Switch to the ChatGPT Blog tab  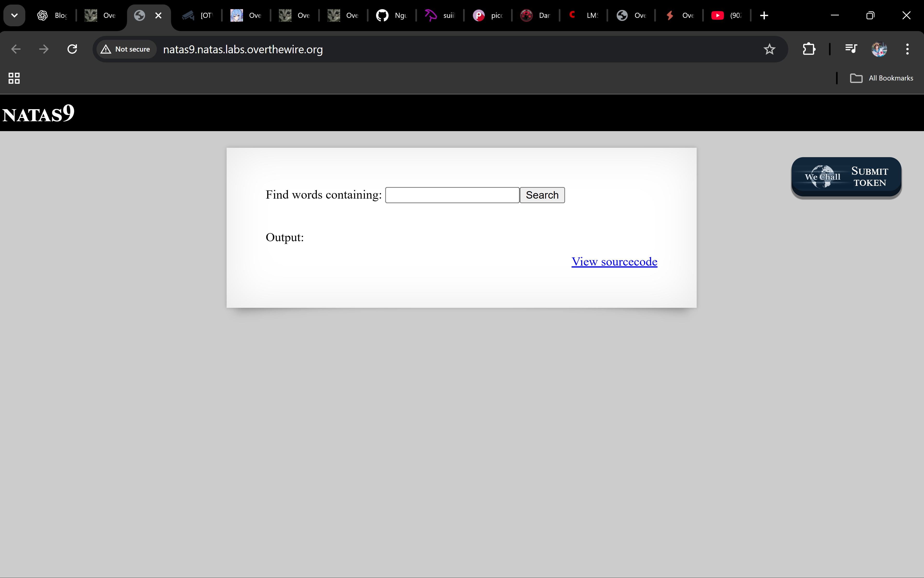(x=52, y=15)
